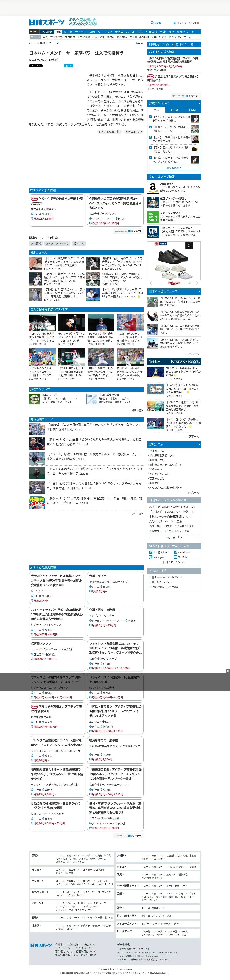Open コラム一覧 link
230x980 pixels.
[193, 492]
